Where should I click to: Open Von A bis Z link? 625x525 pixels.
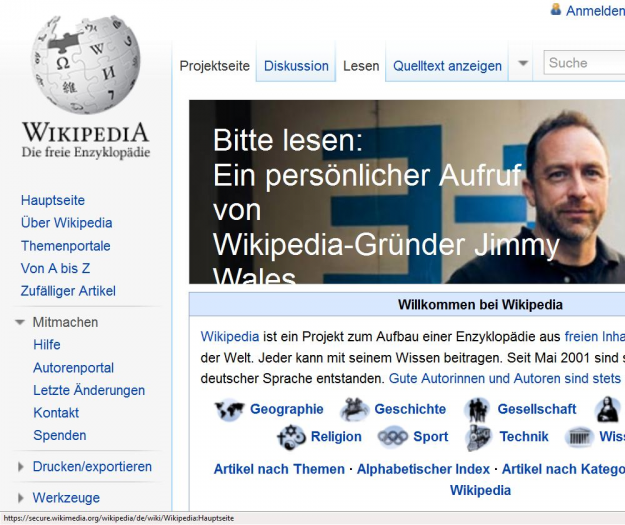tap(55, 268)
